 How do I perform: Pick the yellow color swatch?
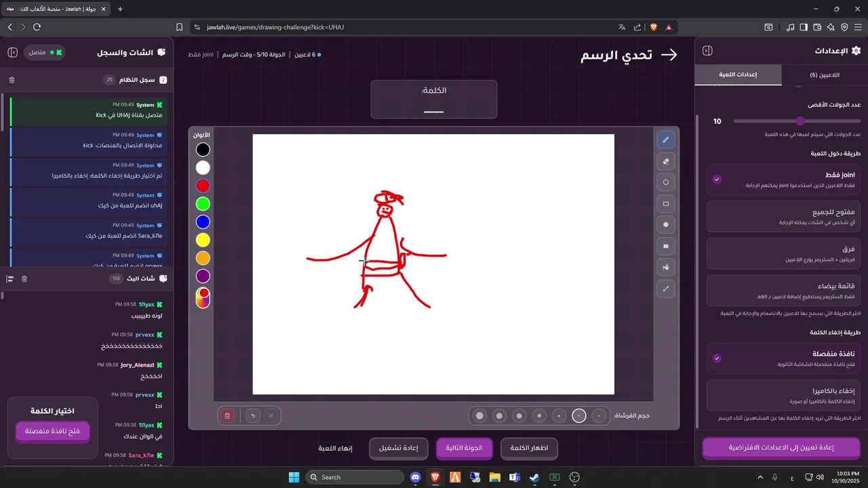(x=203, y=240)
